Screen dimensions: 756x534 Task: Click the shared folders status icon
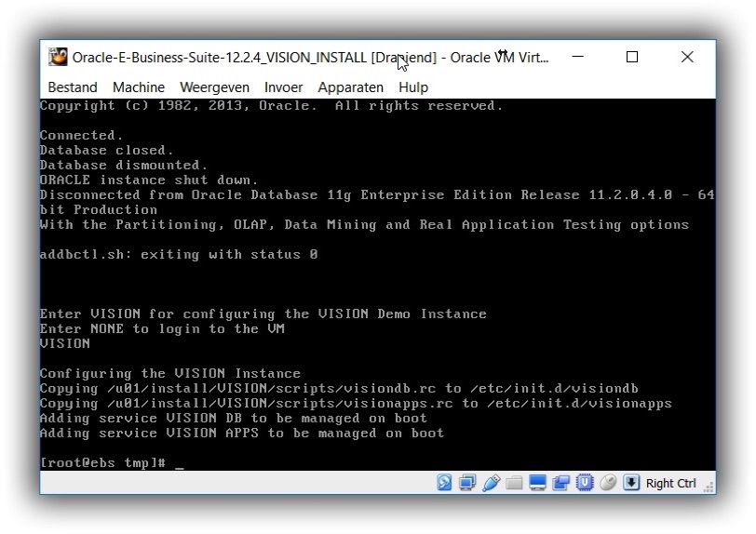[x=514, y=483]
